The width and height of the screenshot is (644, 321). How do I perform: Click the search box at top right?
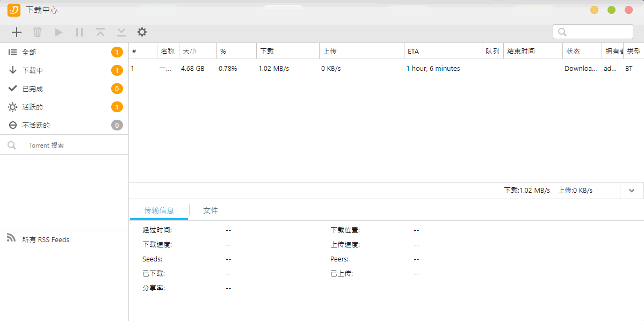click(593, 32)
